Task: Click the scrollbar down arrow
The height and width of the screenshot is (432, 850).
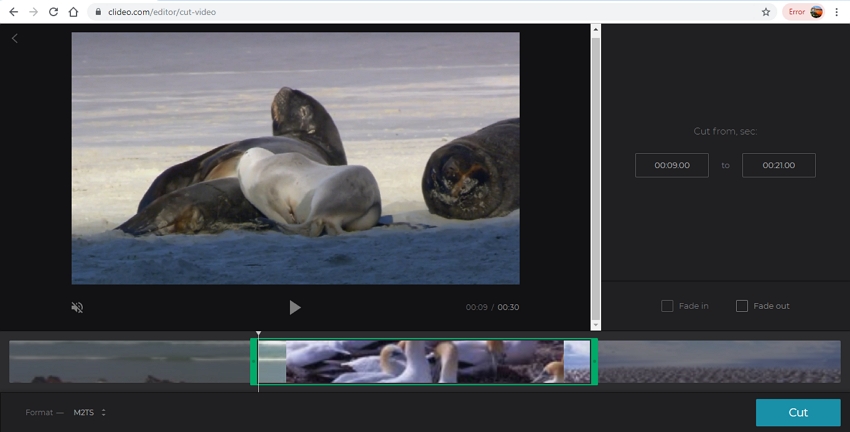Action: tap(596, 324)
